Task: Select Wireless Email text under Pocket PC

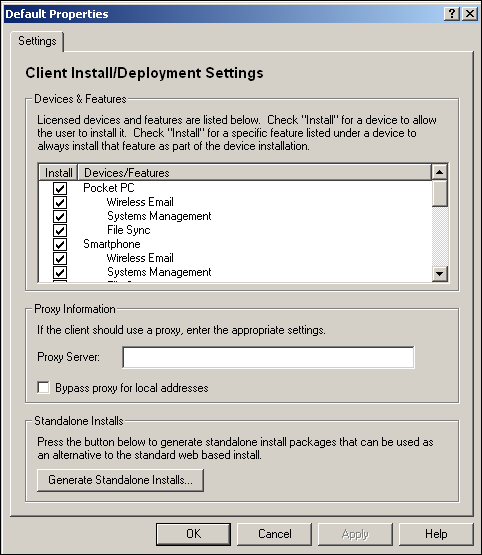Action: [x=140, y=202]
